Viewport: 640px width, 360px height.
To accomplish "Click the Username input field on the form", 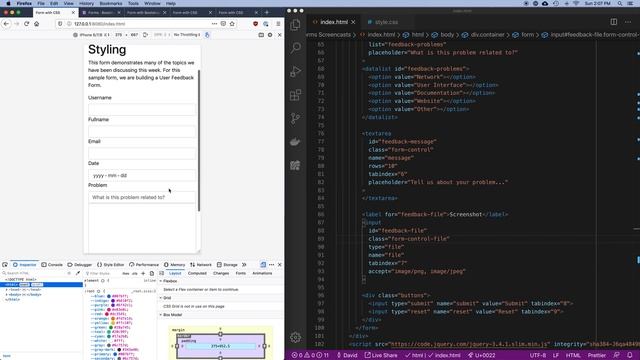I will pos(142,109).
